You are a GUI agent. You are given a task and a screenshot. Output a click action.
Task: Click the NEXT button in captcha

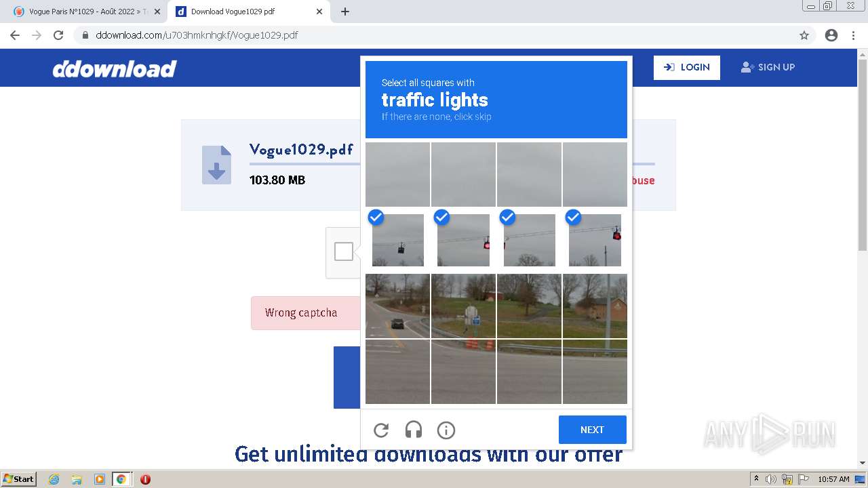592,430
